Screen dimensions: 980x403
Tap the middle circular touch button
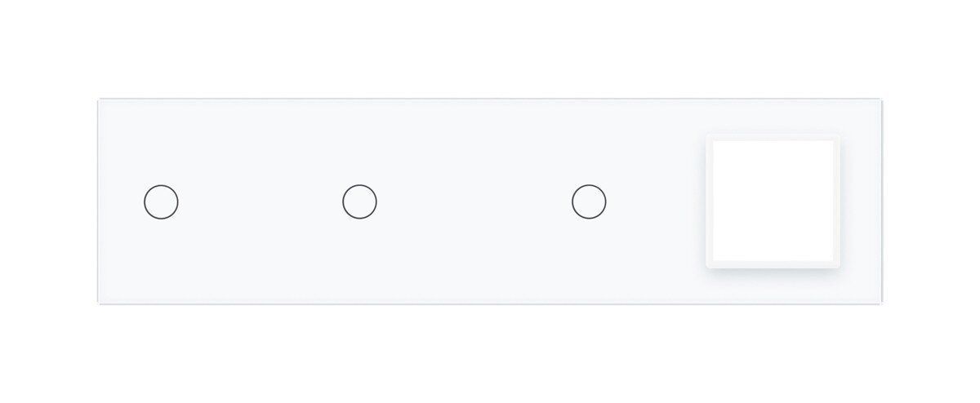click(359, 201)
